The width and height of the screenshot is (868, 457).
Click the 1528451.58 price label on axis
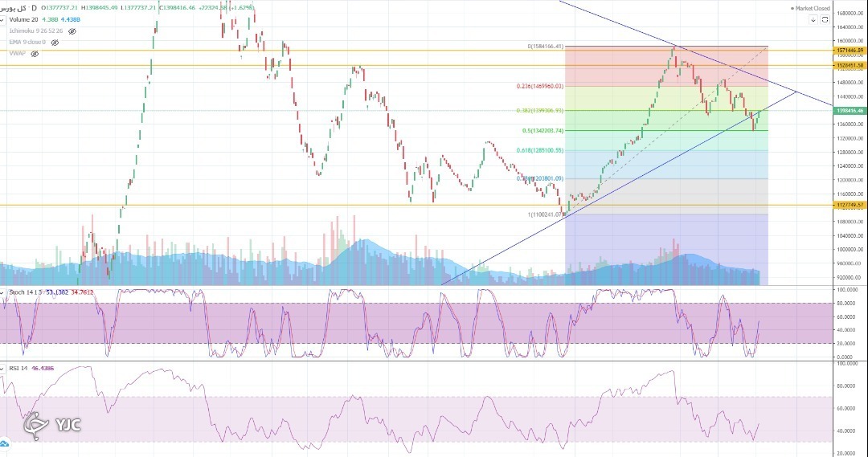[x=850, y=65]
